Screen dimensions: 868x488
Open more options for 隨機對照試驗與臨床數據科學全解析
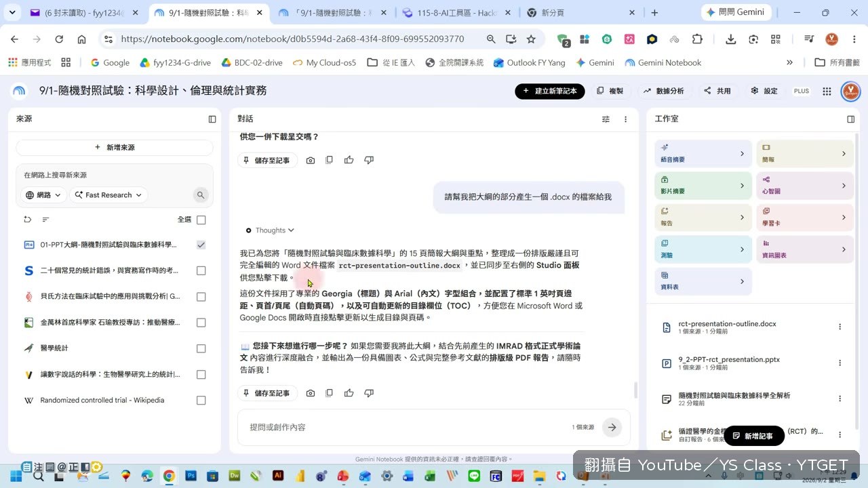click(840, 399)
